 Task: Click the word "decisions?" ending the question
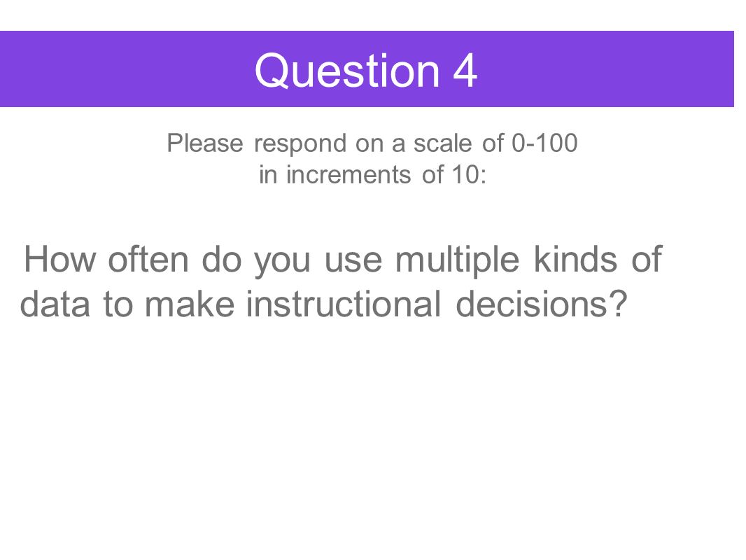click(x=542, y=304)
